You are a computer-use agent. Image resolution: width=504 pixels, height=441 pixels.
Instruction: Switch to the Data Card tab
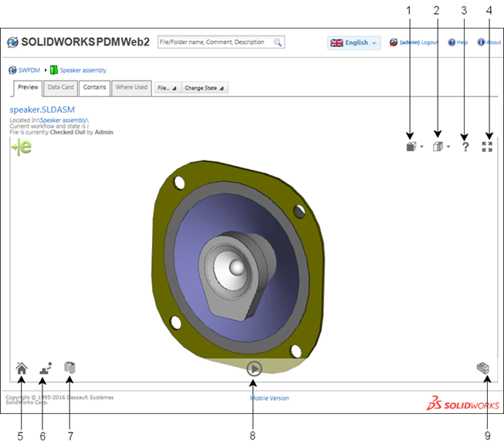tap(60, 88)
